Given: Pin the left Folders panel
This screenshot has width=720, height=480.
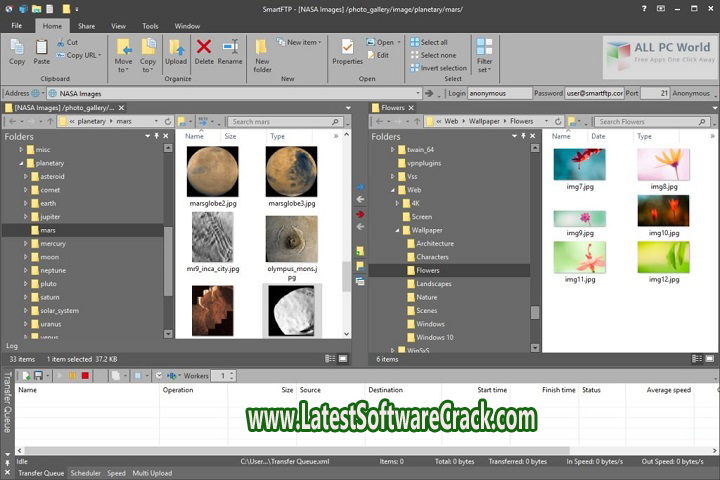Looking at the screenshot, I should pyautogui.click(x=158, y=136).
